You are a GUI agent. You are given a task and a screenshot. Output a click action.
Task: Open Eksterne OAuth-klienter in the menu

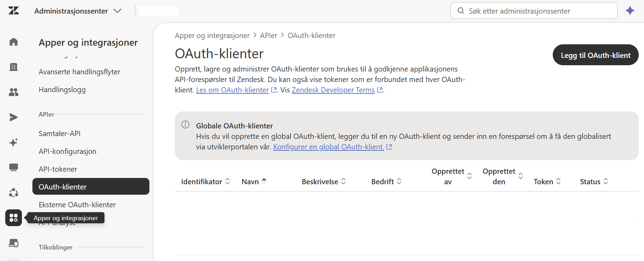coord(77,205)
